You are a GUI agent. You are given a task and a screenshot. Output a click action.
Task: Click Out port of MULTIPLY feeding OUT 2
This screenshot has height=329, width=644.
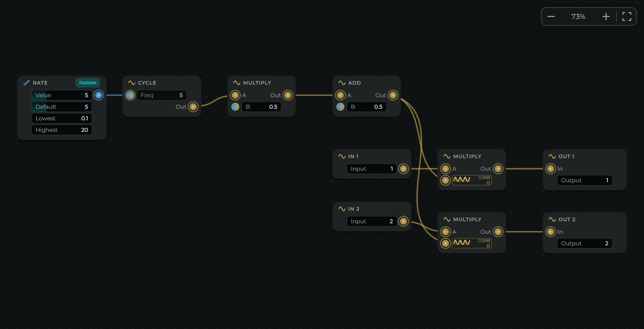click(x=498, y=232)
